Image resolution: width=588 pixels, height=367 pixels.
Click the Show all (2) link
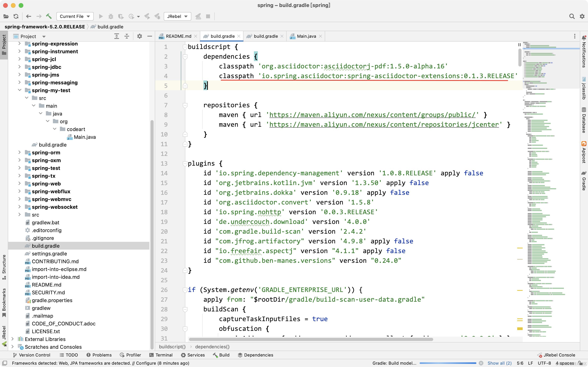coord(499,363)
